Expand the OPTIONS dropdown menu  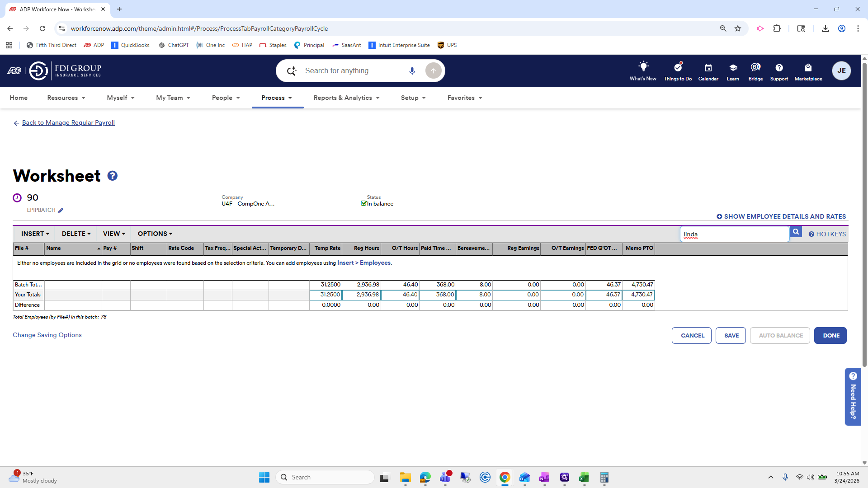155,234
